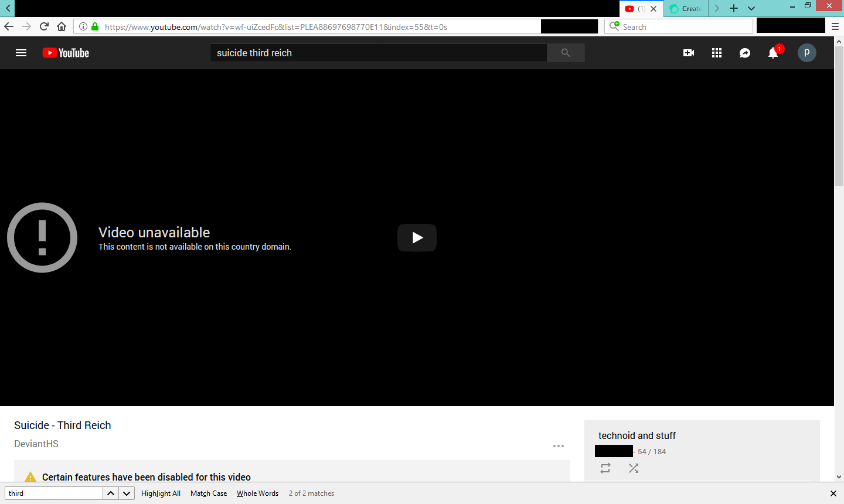844x504 pixels.
Task: Open the notifications bell
Action: (774, 53)
